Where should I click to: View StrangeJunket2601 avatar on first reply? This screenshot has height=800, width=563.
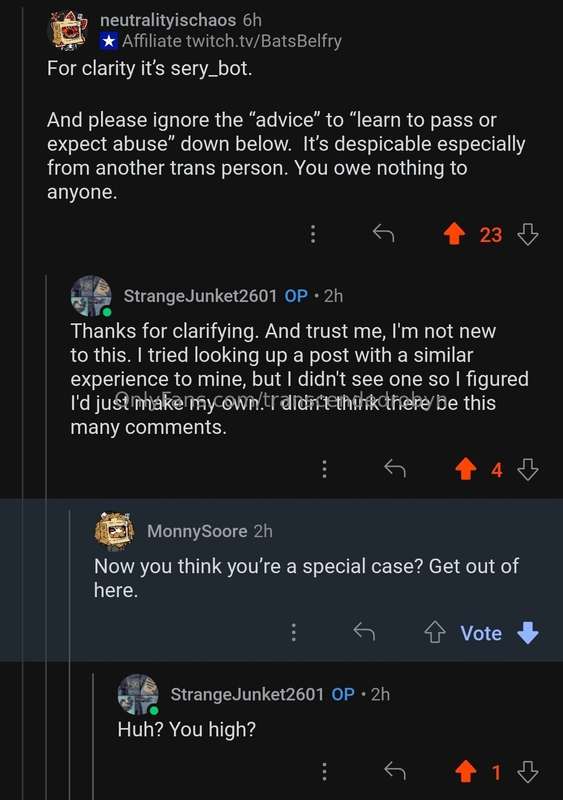point(91,296)
